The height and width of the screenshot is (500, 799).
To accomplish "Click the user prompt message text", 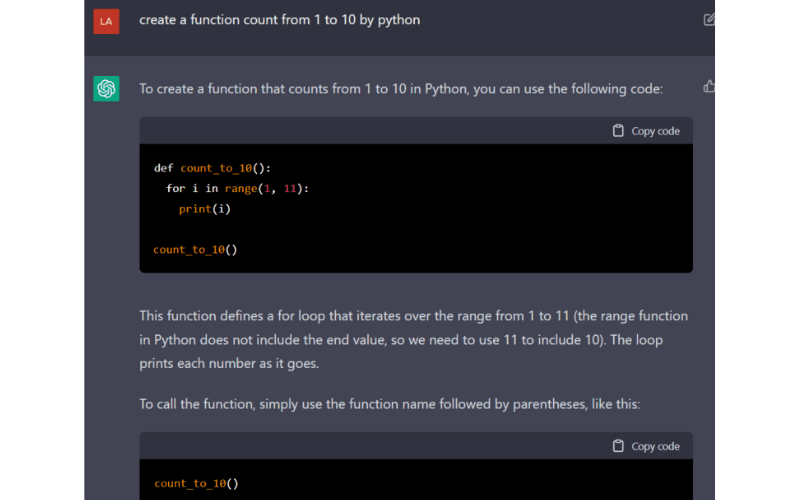I will click(279, 20).
